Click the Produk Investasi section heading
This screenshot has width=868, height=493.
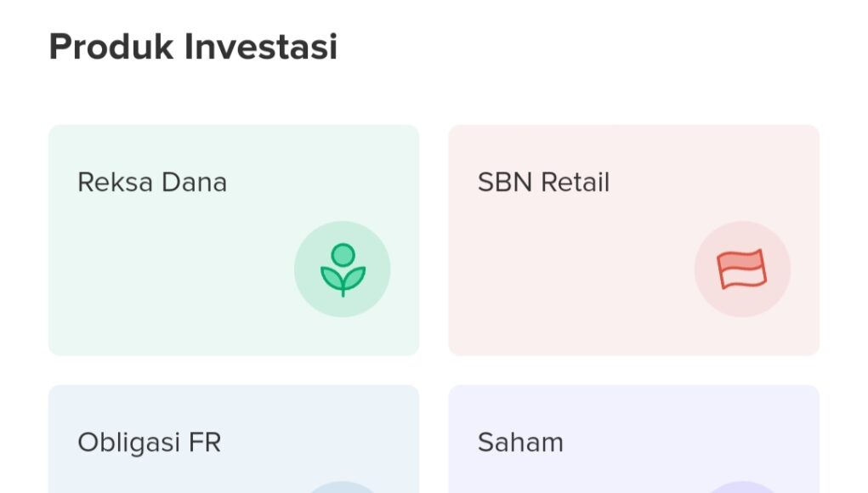click(194, 48)
